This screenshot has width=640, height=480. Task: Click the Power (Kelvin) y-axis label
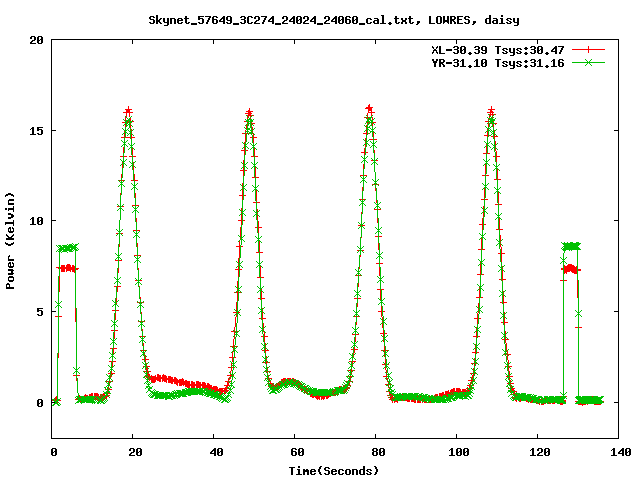pyautogui.click(x=10, y=241)
